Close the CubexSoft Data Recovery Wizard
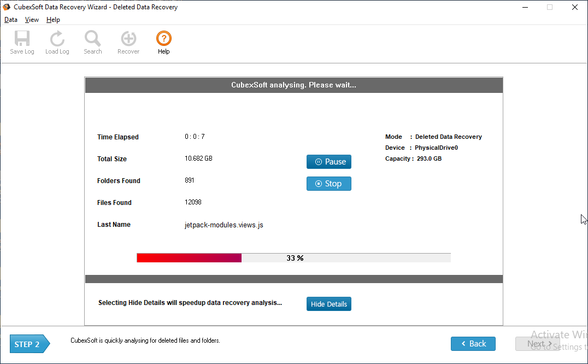This screenshot has width=588, height=364. [x=575, y=7]
